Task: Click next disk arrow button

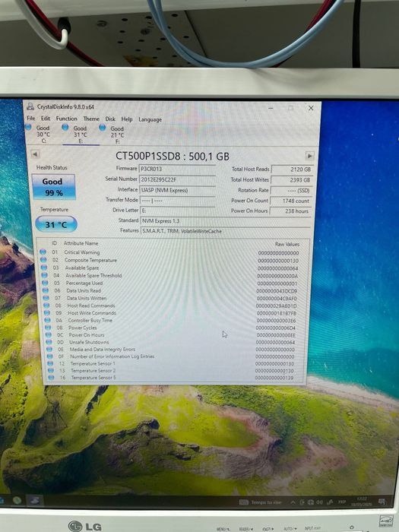Action: (x=309, y=156)
